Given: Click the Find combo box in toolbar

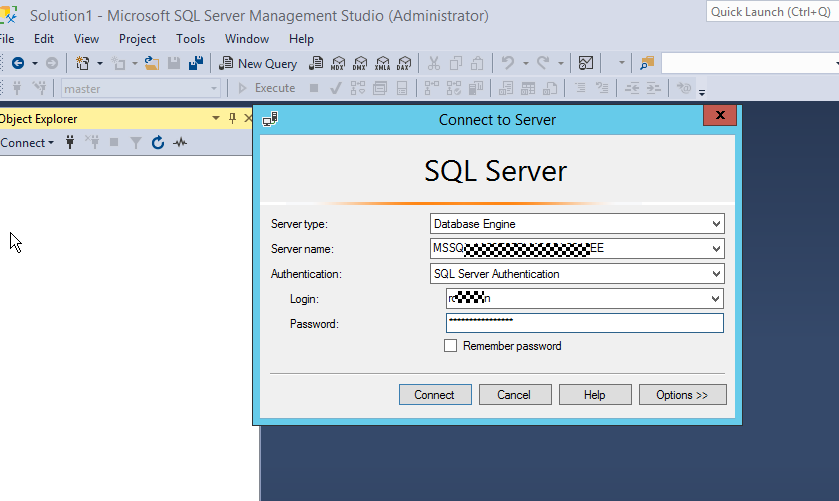Looking at the screenshot, I should (x=750, y=63).
